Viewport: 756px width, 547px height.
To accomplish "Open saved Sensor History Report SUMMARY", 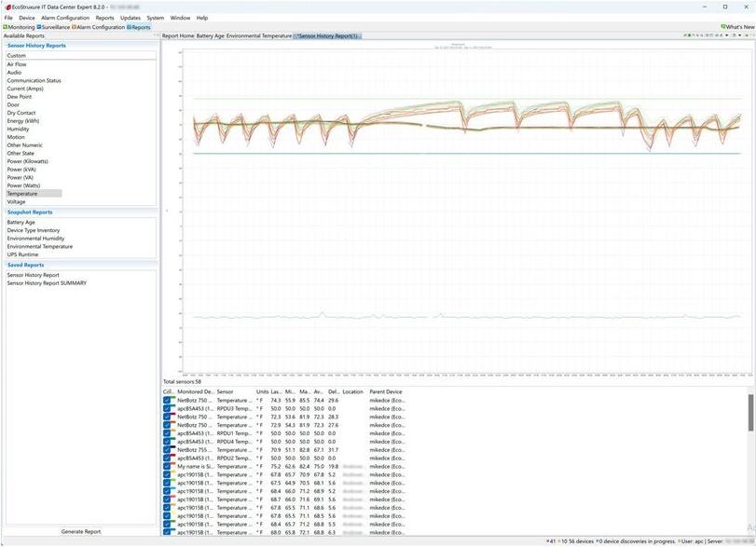I will [x=47, y=283].
